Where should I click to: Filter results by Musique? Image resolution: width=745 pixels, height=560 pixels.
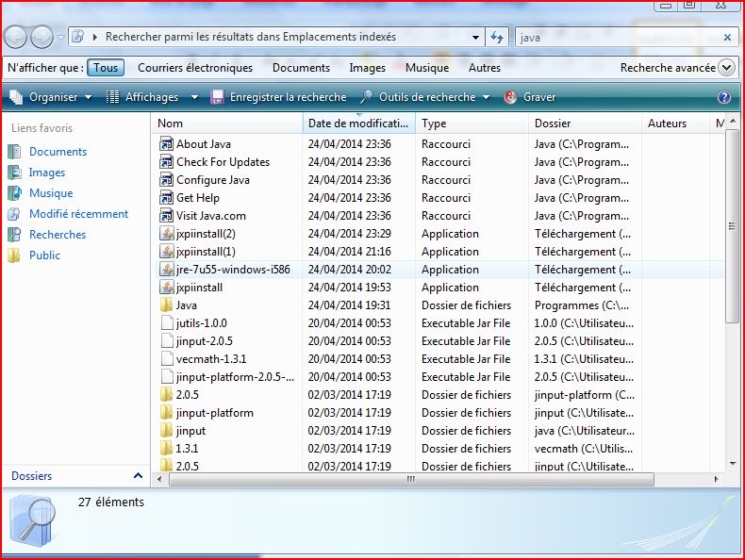(426, 68)
